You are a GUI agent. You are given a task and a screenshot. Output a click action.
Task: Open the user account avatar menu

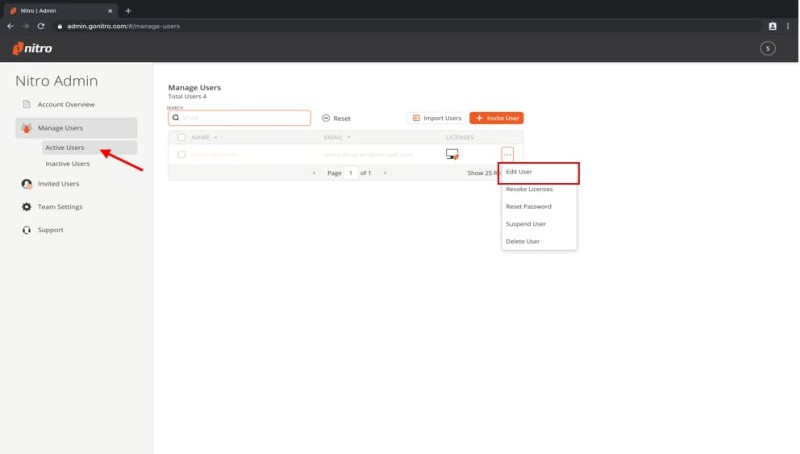767,48
